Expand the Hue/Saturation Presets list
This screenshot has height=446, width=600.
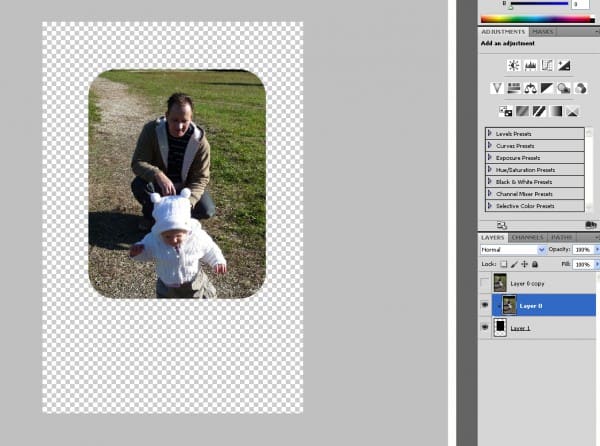click(490, 169)
